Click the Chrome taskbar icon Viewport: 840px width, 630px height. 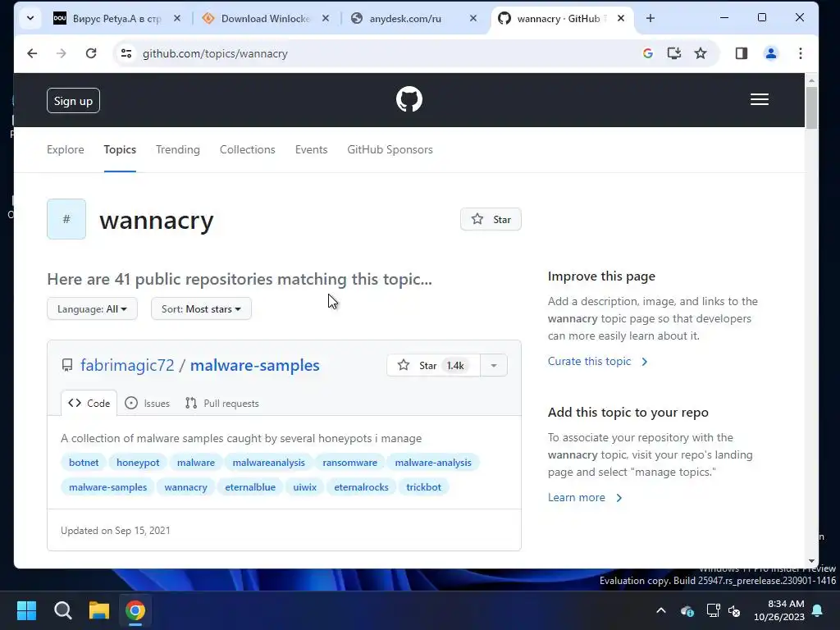pos(135,610)
